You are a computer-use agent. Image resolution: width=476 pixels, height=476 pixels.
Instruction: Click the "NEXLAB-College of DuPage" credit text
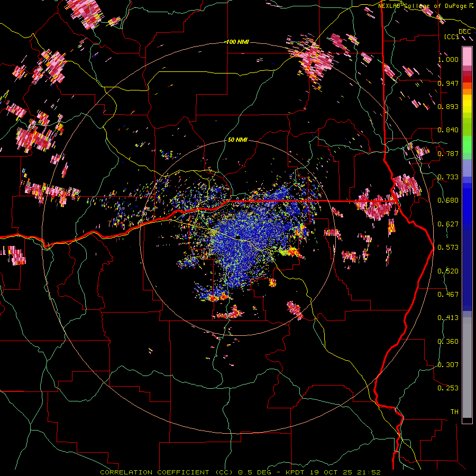pyautogui.click(x=423, y=6)
